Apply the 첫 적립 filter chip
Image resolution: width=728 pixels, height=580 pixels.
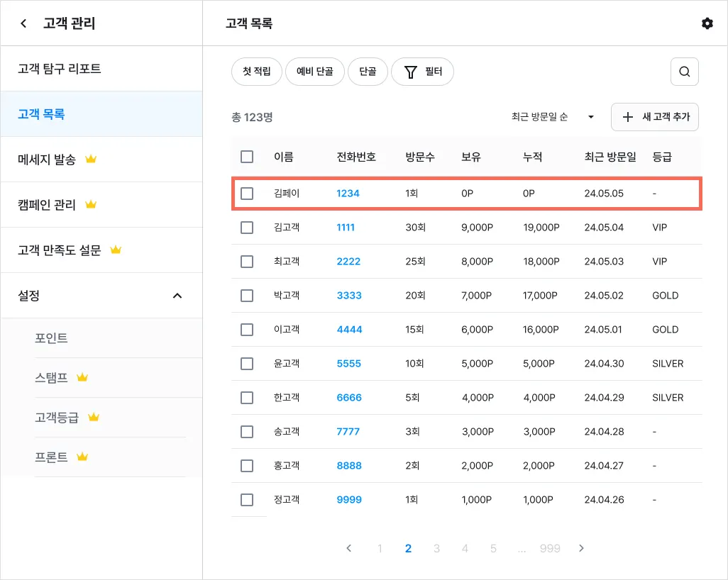[x=257, y=72]
